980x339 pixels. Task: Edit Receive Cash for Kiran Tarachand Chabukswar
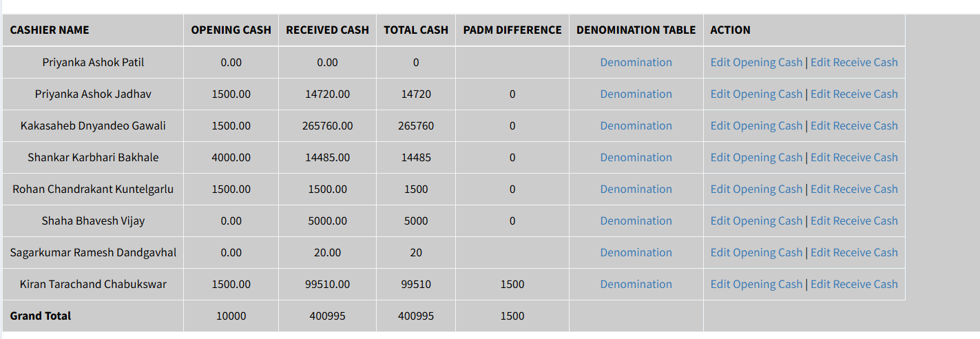(854, 284)
